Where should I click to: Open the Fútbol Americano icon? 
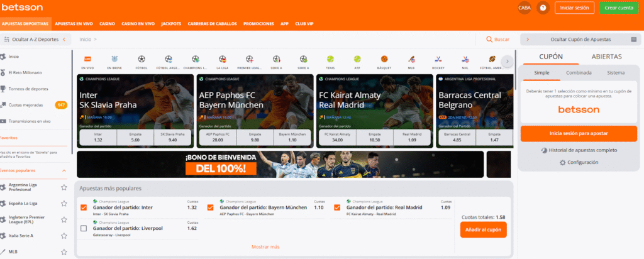pyautogui.click(x=492, y=59)
